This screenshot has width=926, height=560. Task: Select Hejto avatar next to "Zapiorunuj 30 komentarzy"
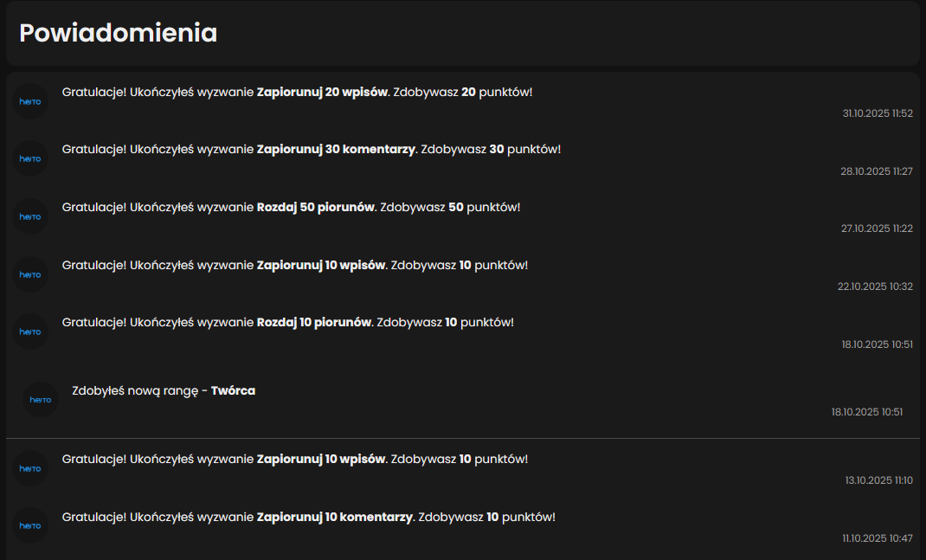pos(30,158)
